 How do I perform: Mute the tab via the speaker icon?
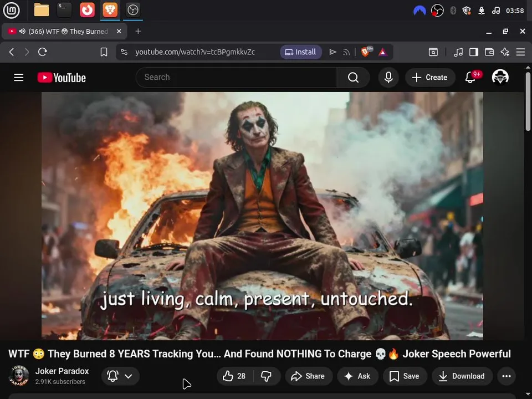pos(22,31)
